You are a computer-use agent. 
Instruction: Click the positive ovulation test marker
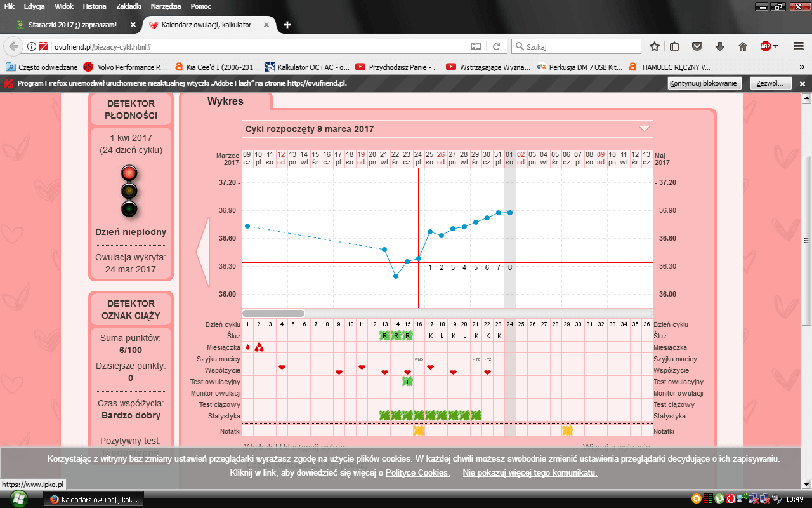click(407, 381)
